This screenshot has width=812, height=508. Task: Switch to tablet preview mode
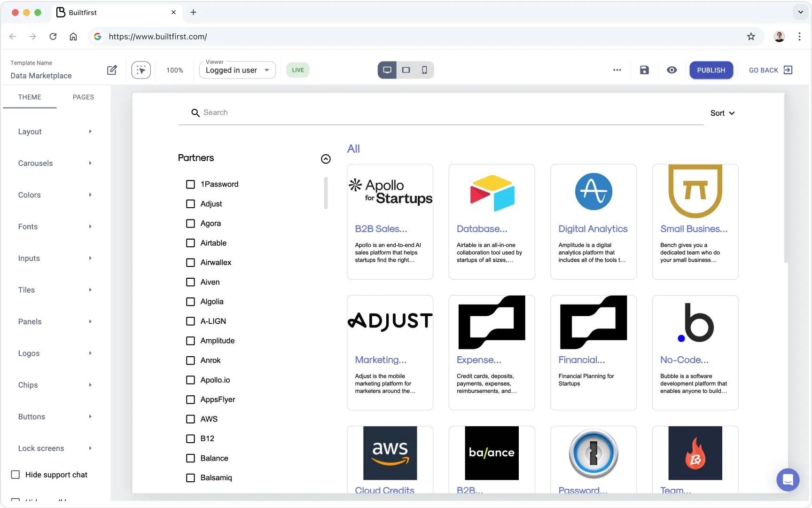(x=406, y=70)
